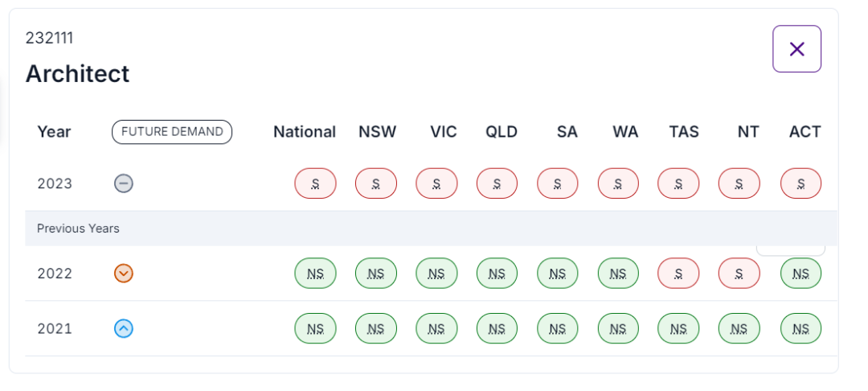Close the Architect details panel

coord(796,49)
